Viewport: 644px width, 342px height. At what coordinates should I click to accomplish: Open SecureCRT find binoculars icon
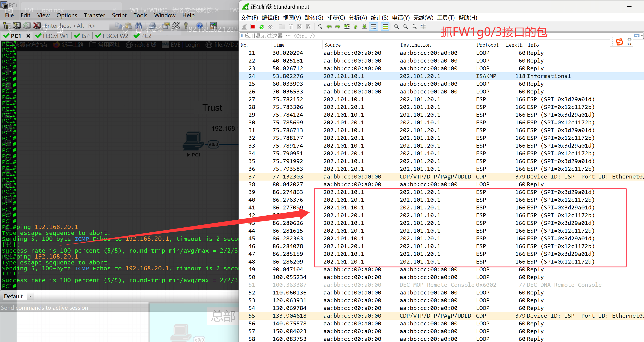(x=139, y=26)
